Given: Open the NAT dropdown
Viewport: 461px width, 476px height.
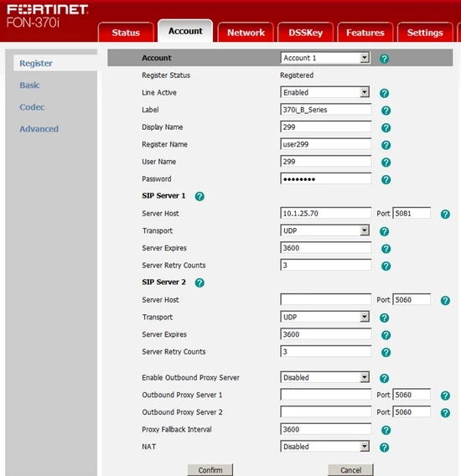Looking at the screenshot, I should (x=325, y=447).
